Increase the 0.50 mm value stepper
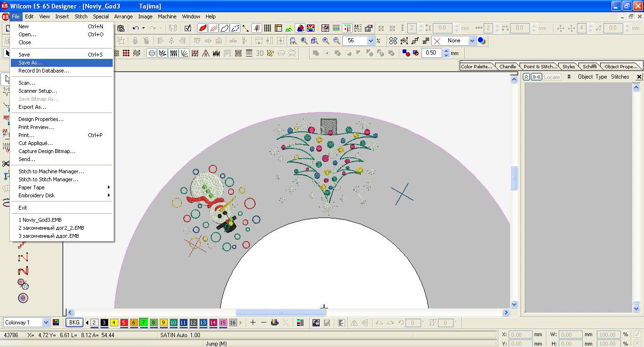 [x=446, y=51]
